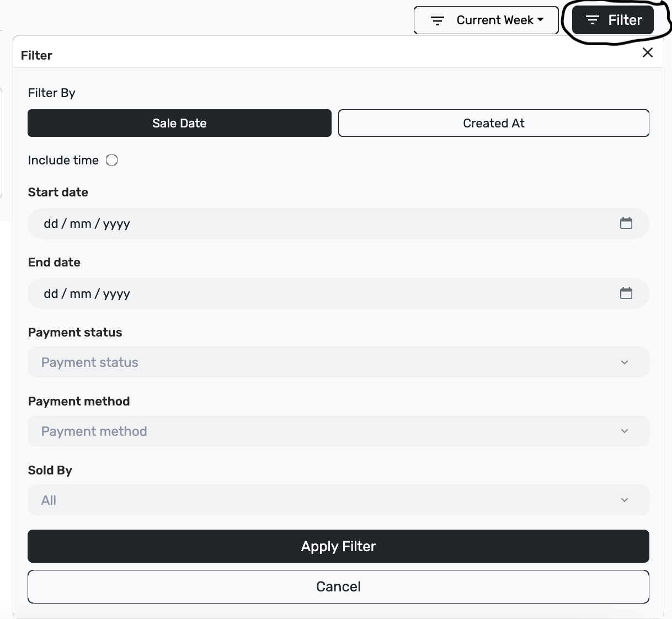Click the Sold By chevron arrow
This screenshot has width=672, height=619.
[625, 500]
